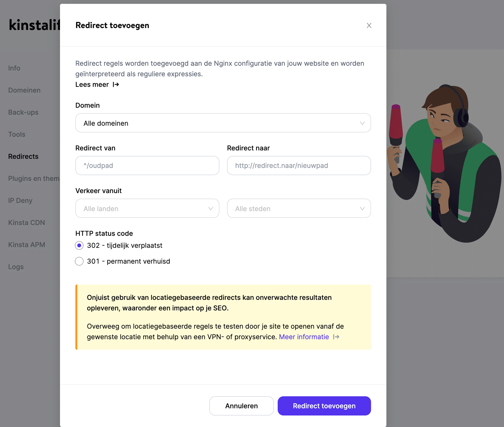The image size is (504, 427).
Task: Click the Redirect van input field
Action: (147, 166)
